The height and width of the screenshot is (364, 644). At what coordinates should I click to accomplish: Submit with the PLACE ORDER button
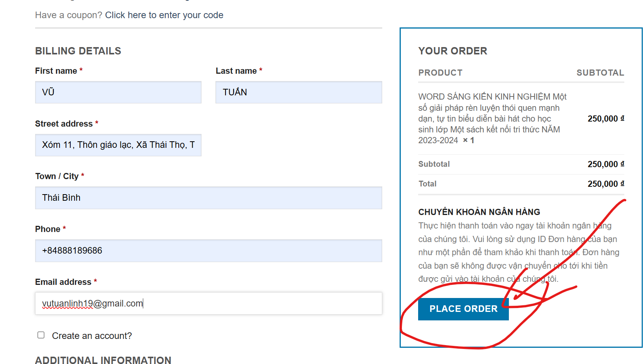pos(463,309)
